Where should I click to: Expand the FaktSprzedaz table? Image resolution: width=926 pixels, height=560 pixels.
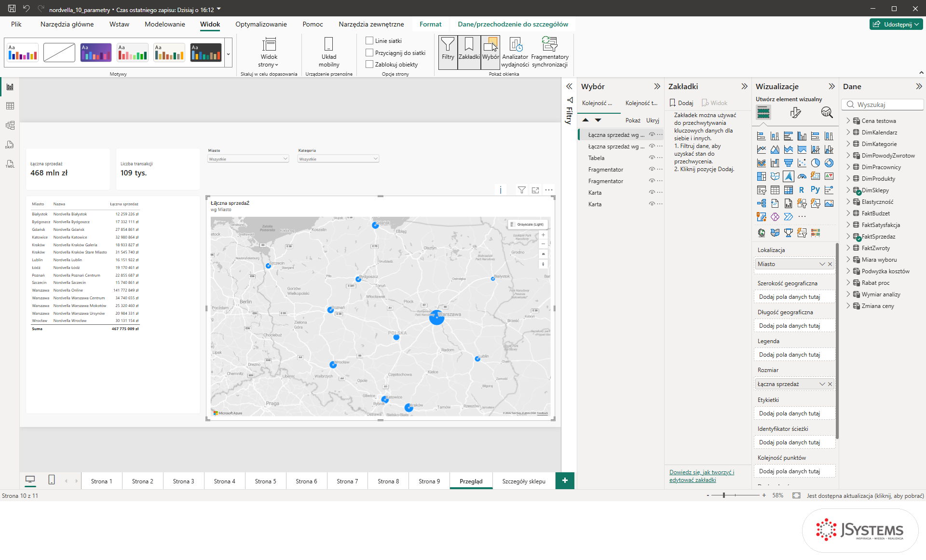[848, 237]
